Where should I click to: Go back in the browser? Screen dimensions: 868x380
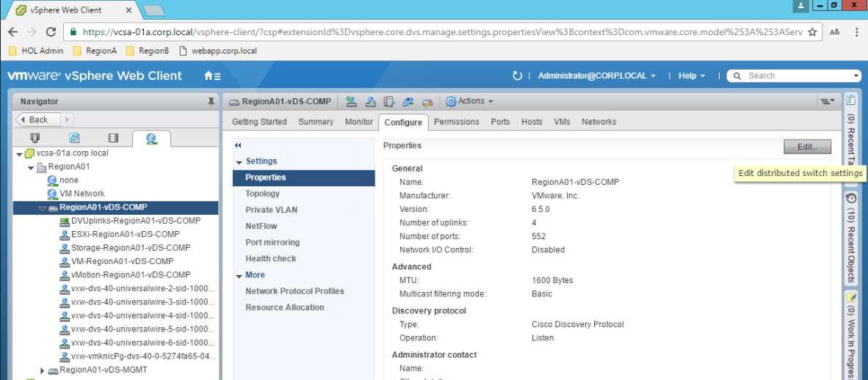click(13, 32)
